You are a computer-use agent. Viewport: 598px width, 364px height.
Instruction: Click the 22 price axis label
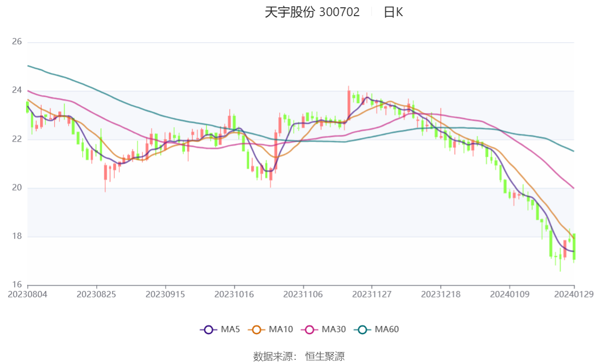(17, 139)
